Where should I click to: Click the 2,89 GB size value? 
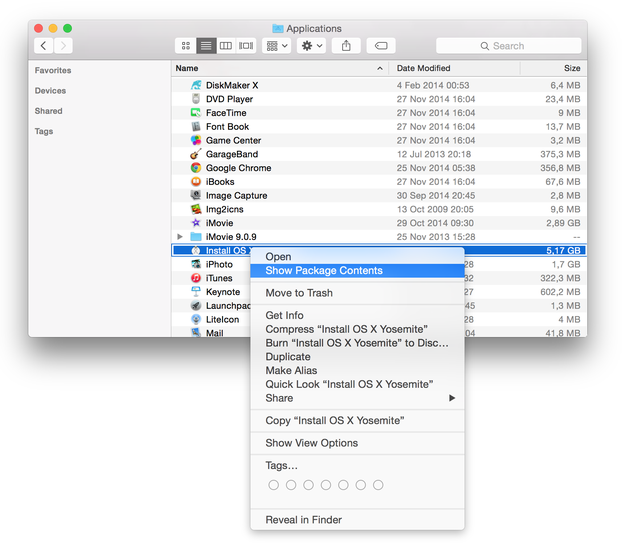coord(563,223)
